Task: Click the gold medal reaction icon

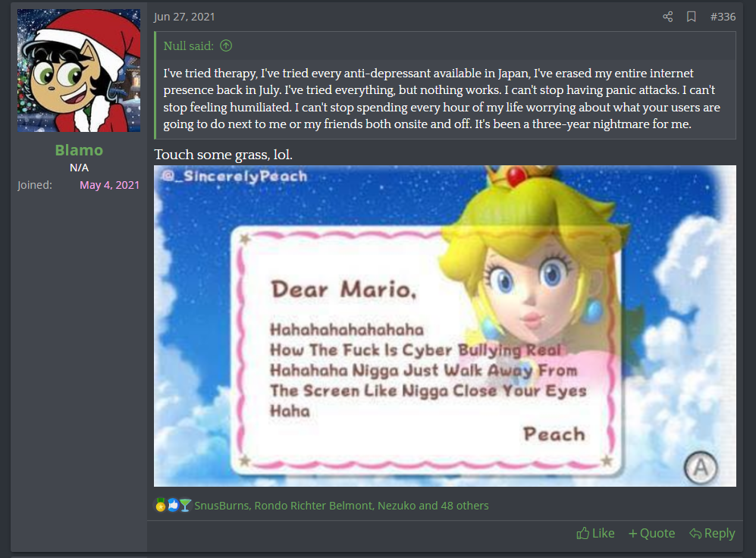Action: (x=161, y=505)
